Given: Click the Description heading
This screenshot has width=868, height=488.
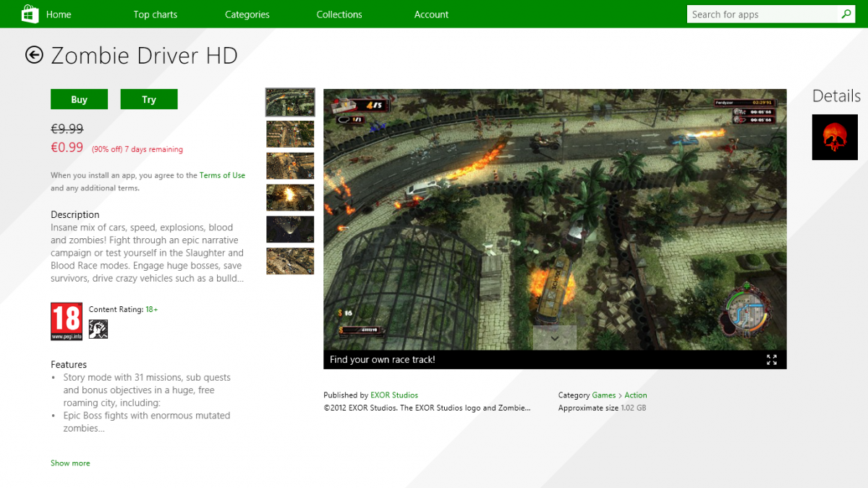Looking at the screenshot, I should [x=75, y=214].
